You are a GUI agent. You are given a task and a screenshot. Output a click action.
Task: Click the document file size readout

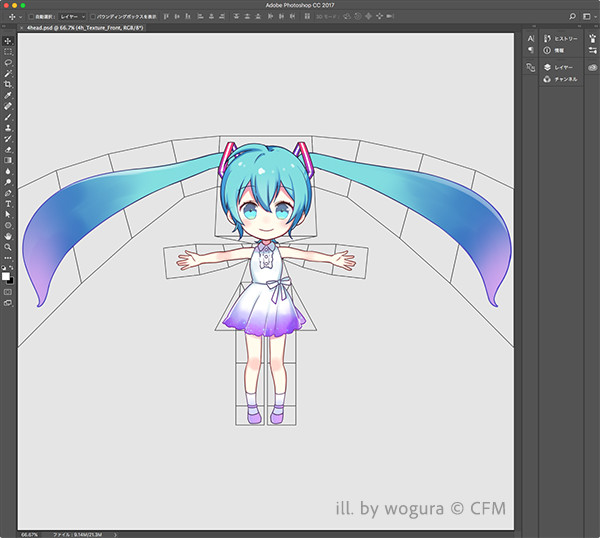pos(77,535)
